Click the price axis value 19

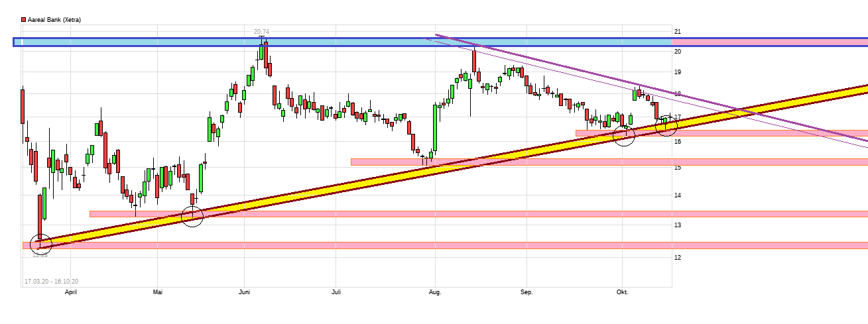coord(678,72)
